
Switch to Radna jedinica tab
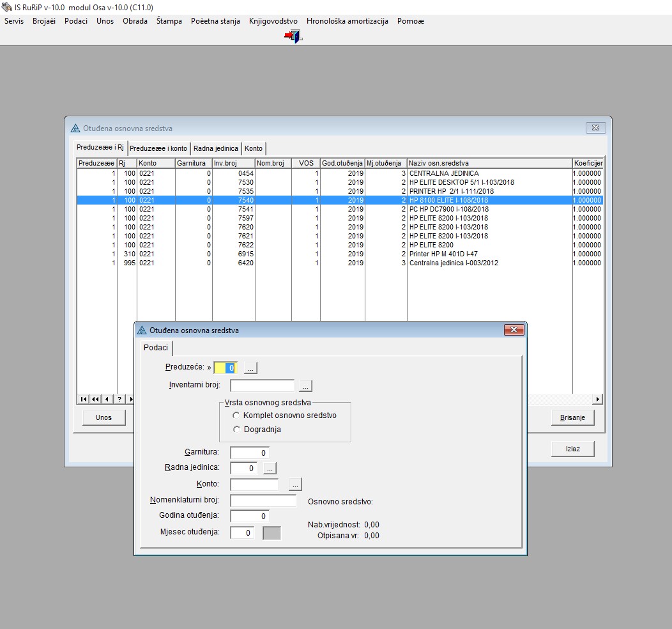click(x=216, y=148)
